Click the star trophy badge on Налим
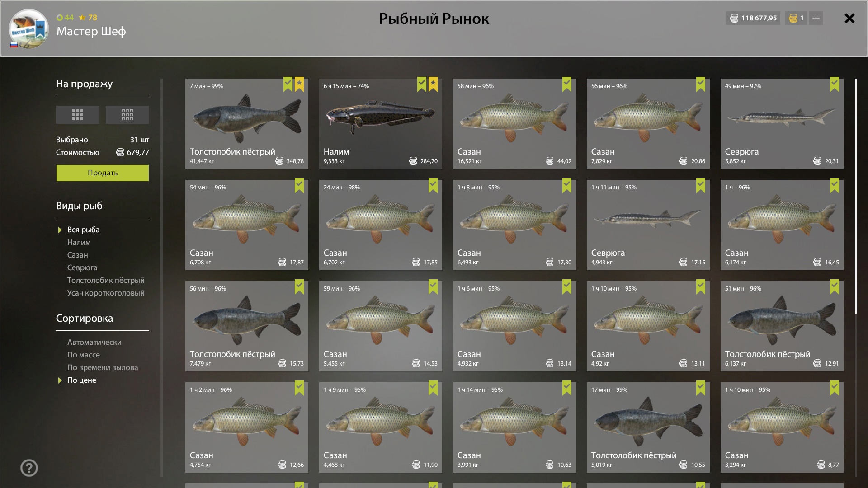868x488 pixels. (433, 84)
